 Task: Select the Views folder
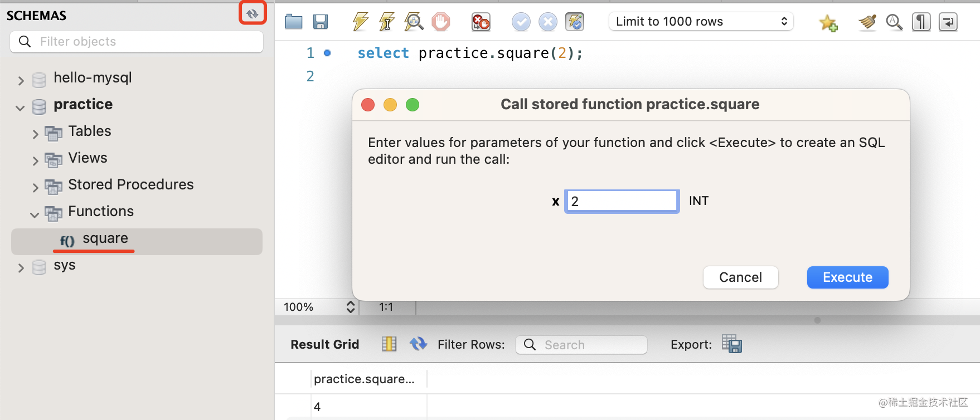click(x=88, y=158)
